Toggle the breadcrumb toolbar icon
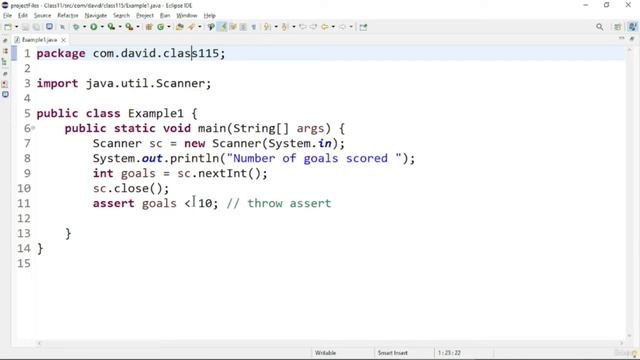 pos(211,27)
